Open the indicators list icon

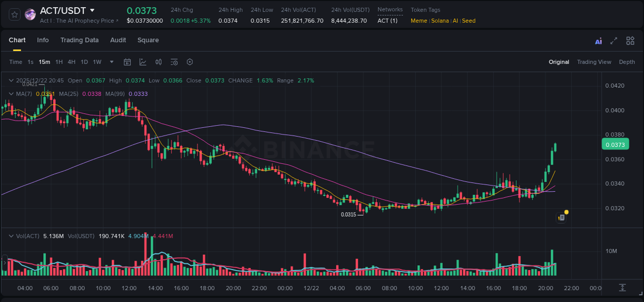pyautogui.click(x=174, y=62)
